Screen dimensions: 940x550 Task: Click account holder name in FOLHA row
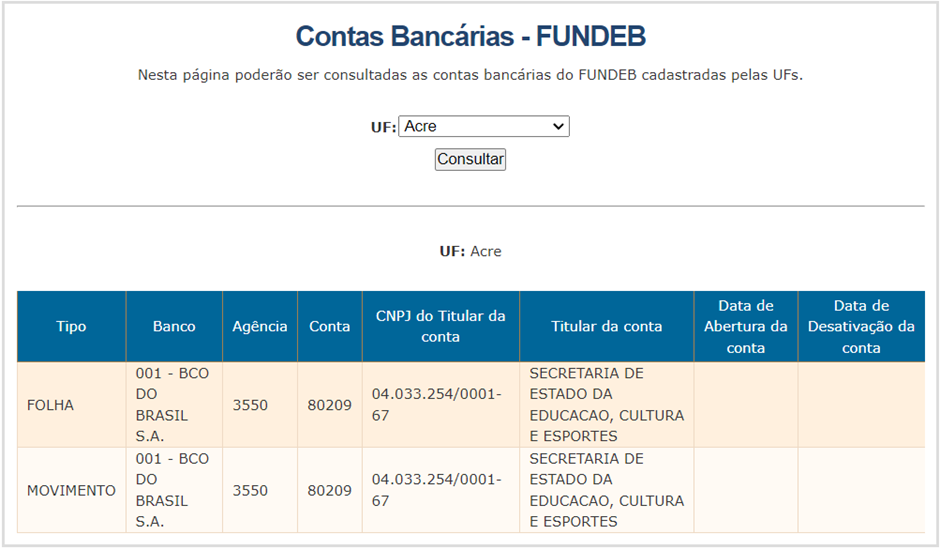pyautogui.click(x=607, y=405)
